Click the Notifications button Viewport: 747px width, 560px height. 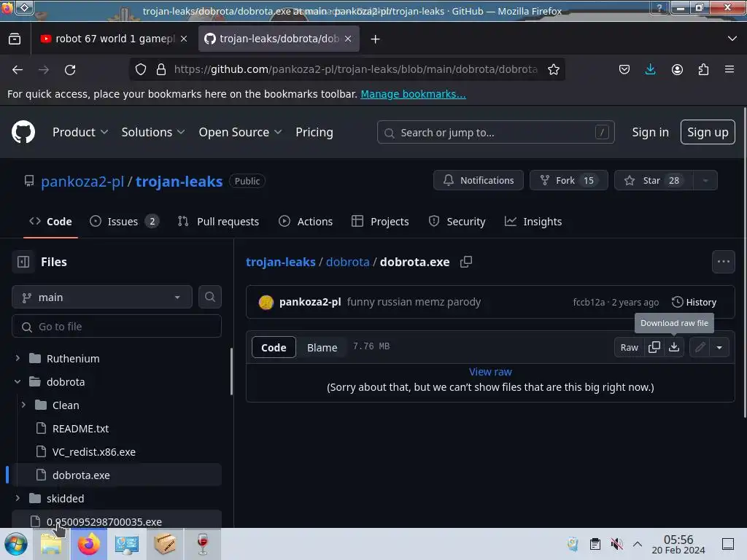(479, 181)
